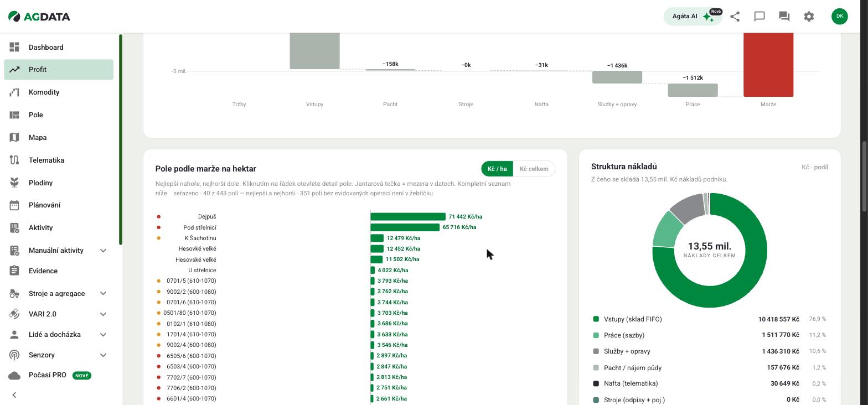Click the Plodiny crops icon
The width and height of the screenshot is (868, 405).
(x=14, y=183)
